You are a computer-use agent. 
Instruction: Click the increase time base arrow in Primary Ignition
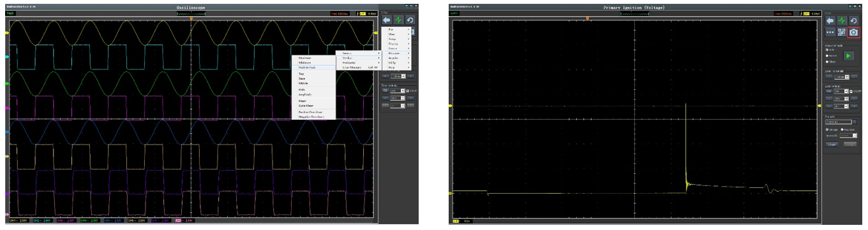(x=854, y=76)
